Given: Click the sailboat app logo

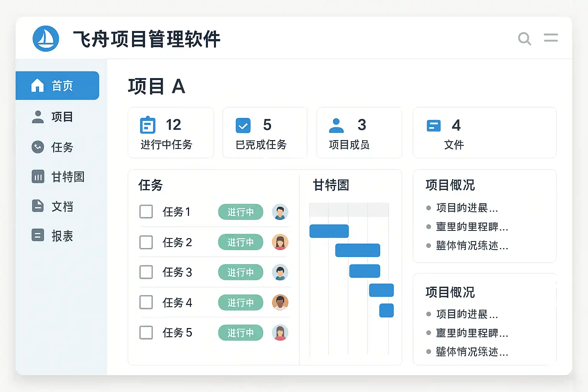Looking at the screenshot, I should (x=46, y=39).
